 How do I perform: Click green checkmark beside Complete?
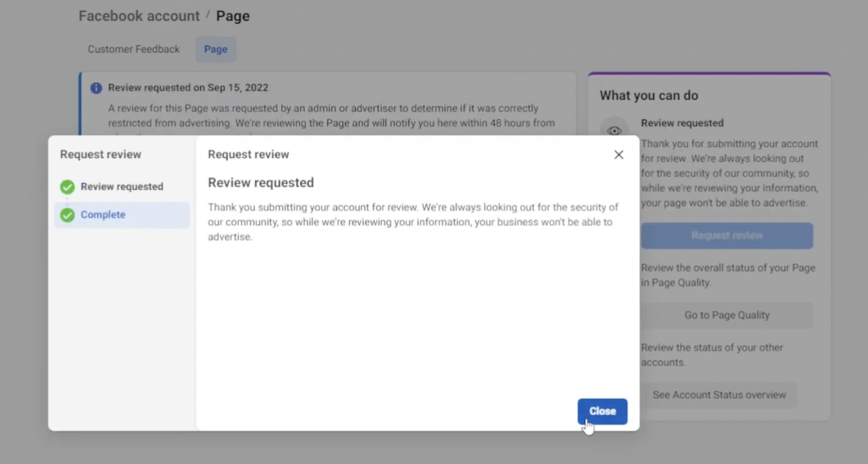68,215
